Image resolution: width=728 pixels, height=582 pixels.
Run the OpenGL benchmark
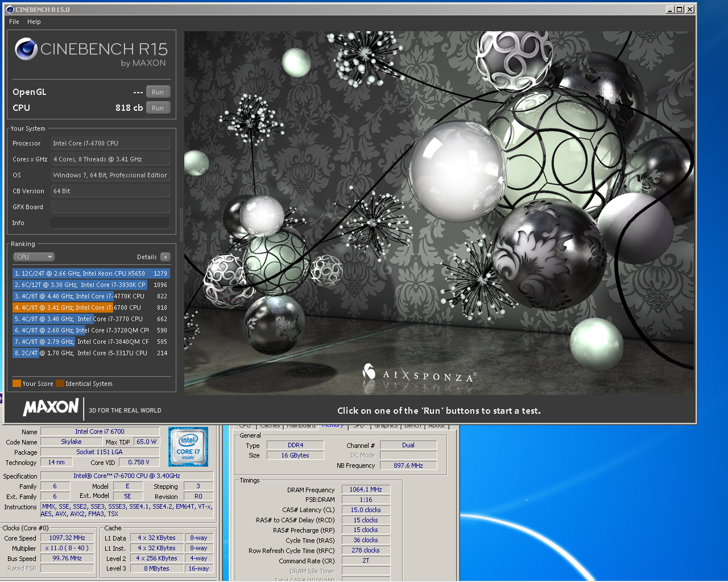tap(158, 92)
